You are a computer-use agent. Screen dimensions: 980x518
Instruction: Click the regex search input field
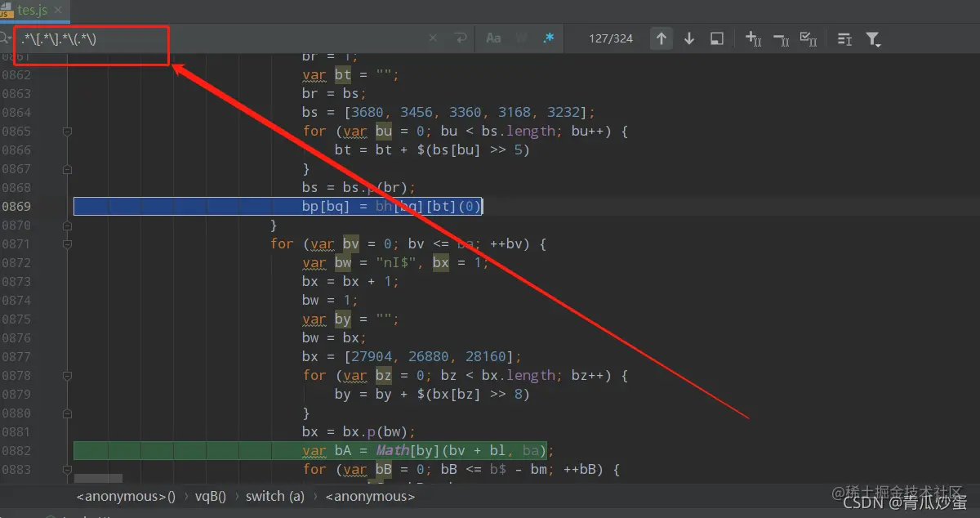pos(220,38)
